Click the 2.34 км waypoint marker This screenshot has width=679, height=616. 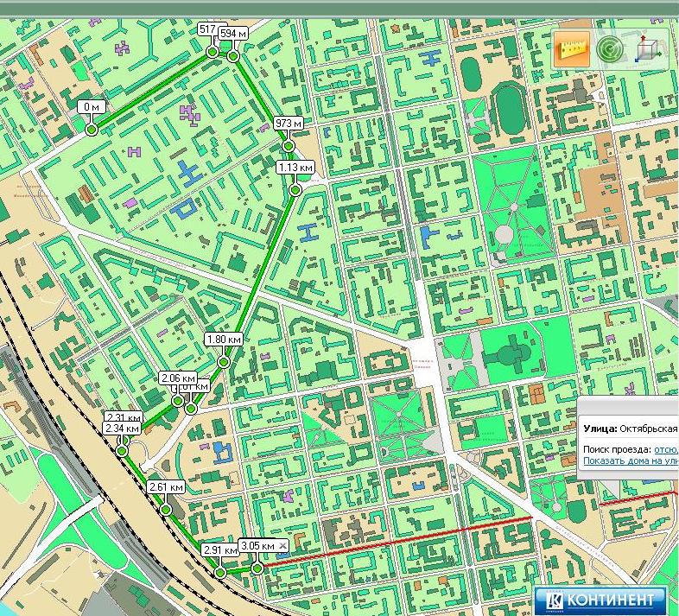(x=122, y=450)
